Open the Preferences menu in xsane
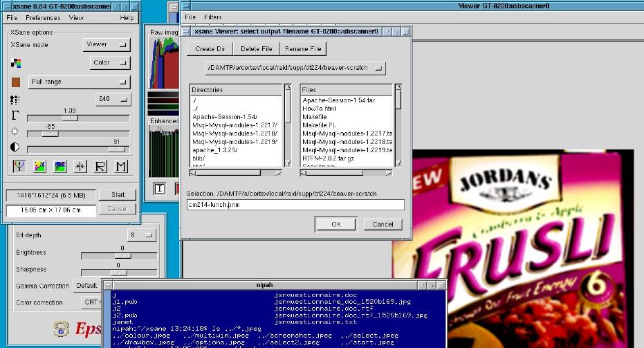 click(x=43, y=17)
